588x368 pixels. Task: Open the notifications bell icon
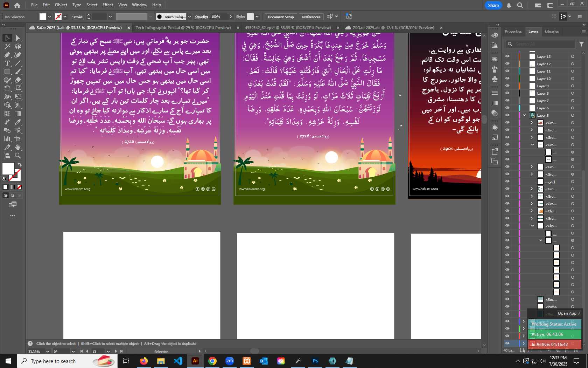[x=509, y=5]
